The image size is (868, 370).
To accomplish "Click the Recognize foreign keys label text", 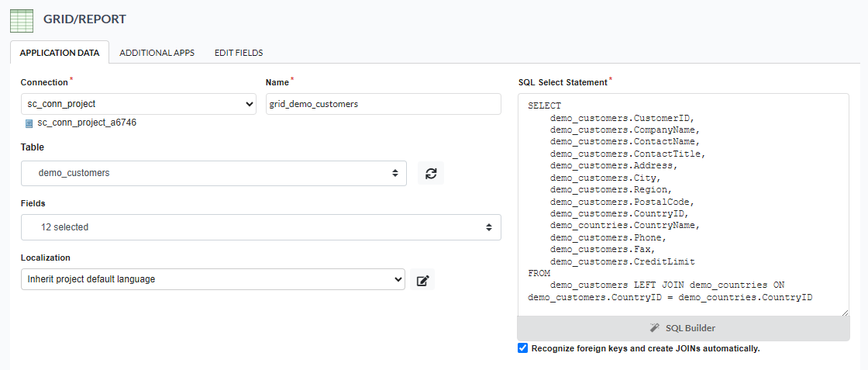I will click(x=646, y=348).
